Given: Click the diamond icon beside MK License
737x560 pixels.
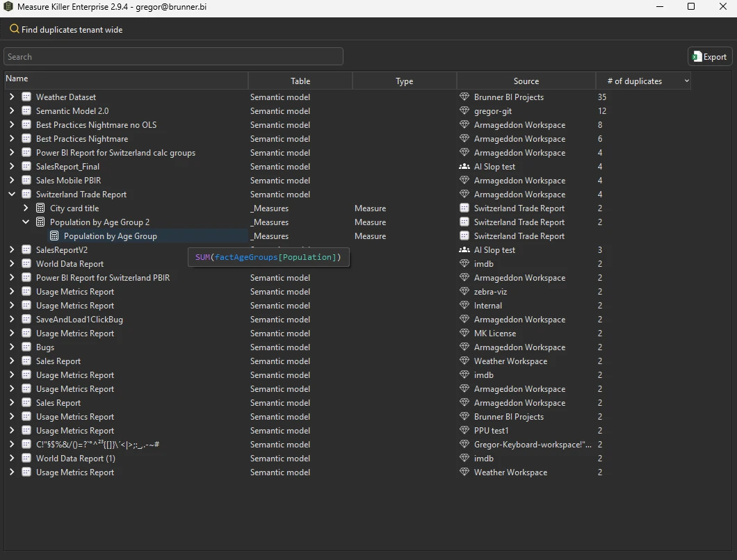Looking at the screenshot, I should point(464,333).
